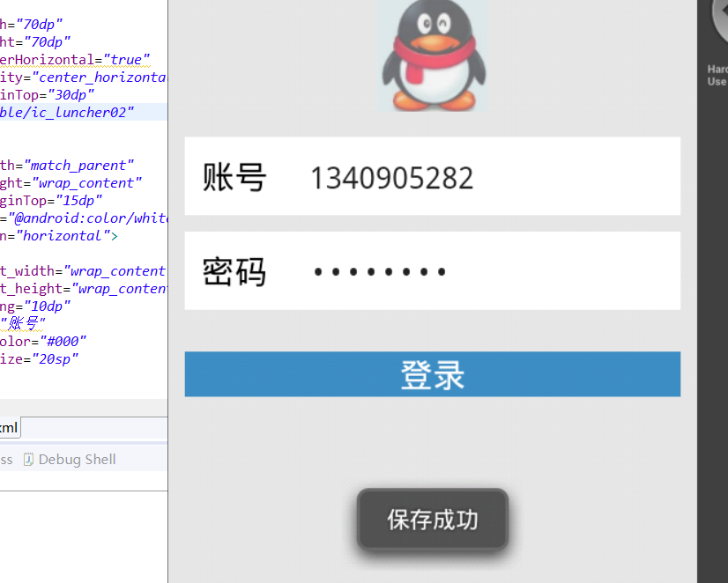Image resolution: width=728 pixels, height=583 pixels.
Task: Click the code value "@android:color/white
Action: 87,218
